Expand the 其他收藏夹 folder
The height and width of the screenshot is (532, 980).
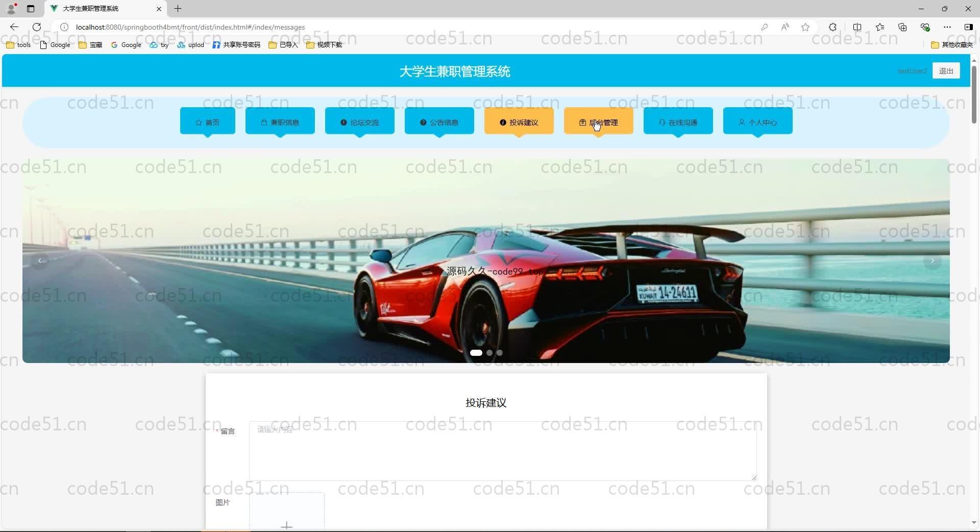point(952,45)
